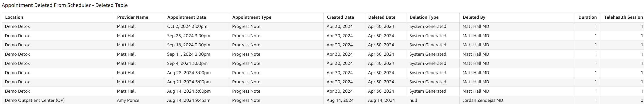Select the null deletion type cell

click(x=413, y=100)
